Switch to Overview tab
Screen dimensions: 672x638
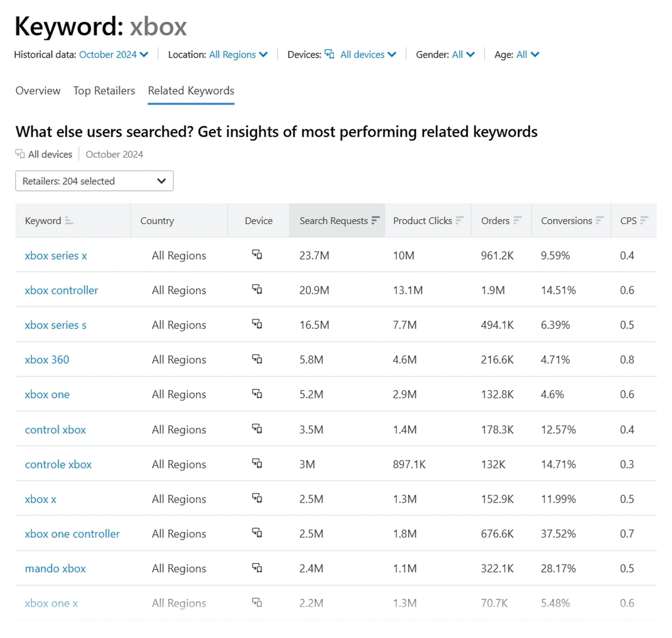pyautogui.click(x=38, y=91)
